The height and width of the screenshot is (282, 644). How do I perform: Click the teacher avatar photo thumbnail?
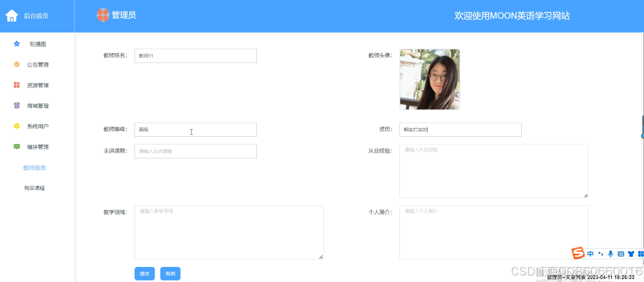click(429, 79)
